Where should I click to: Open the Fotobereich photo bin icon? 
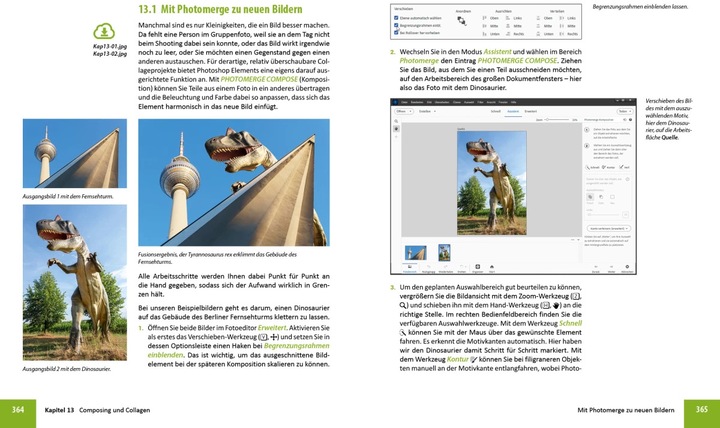pyautogui.click(x=410, y=268)
